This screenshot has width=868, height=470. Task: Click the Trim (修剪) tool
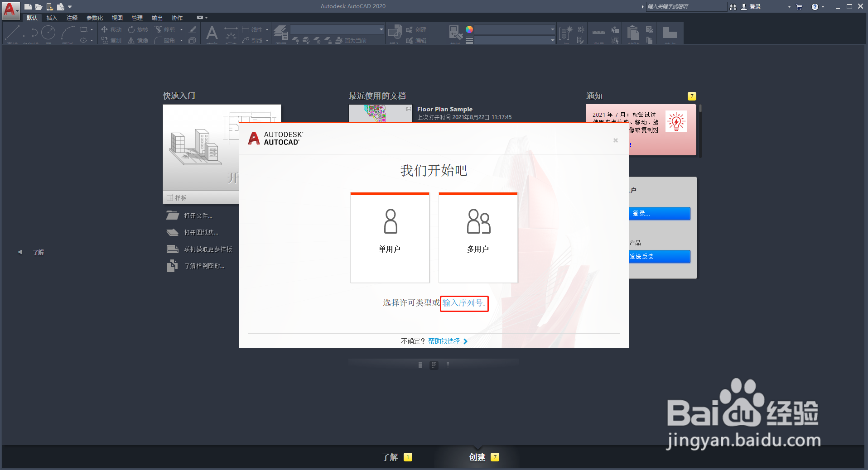(165, 29)
